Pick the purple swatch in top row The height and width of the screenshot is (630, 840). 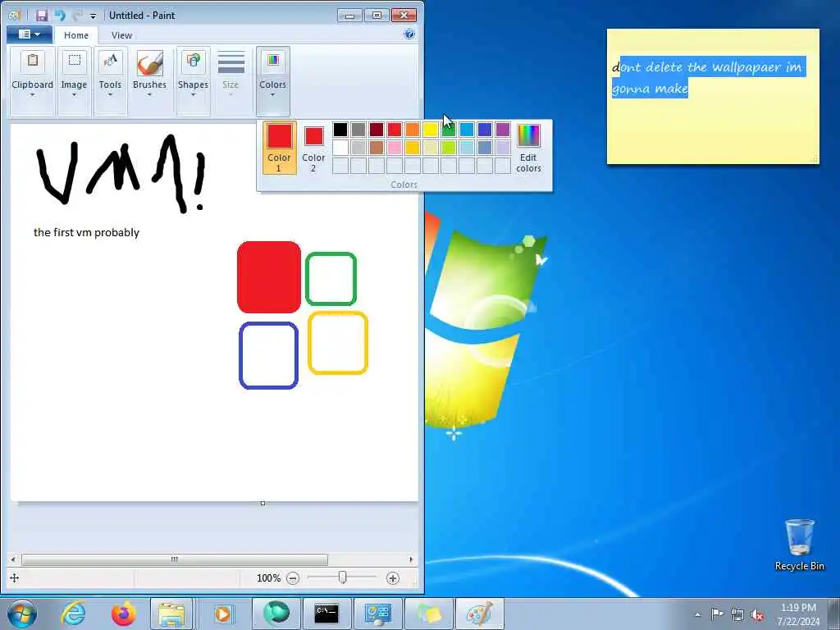tap(503, 129)
